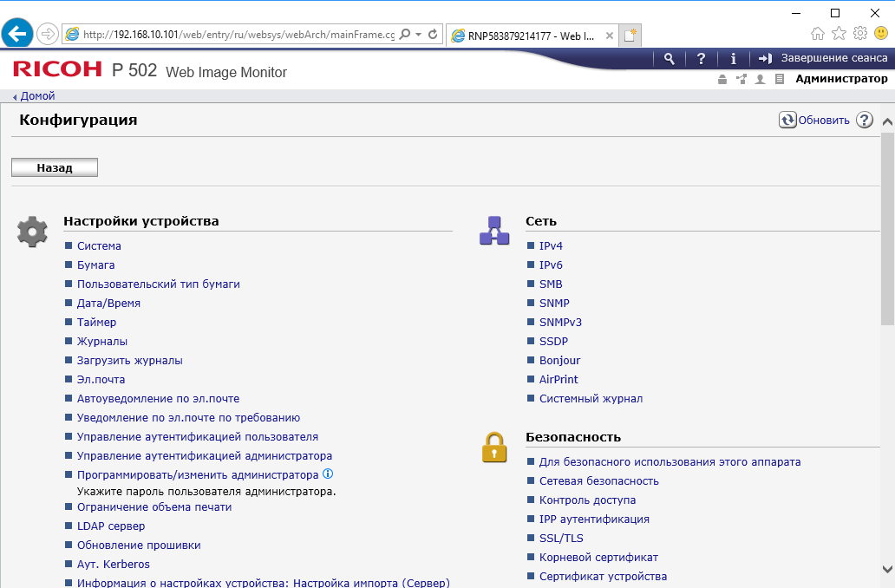Open the Система settings link
The height and width of the screenshot is (588, 895).
click(x=99, y=246)
